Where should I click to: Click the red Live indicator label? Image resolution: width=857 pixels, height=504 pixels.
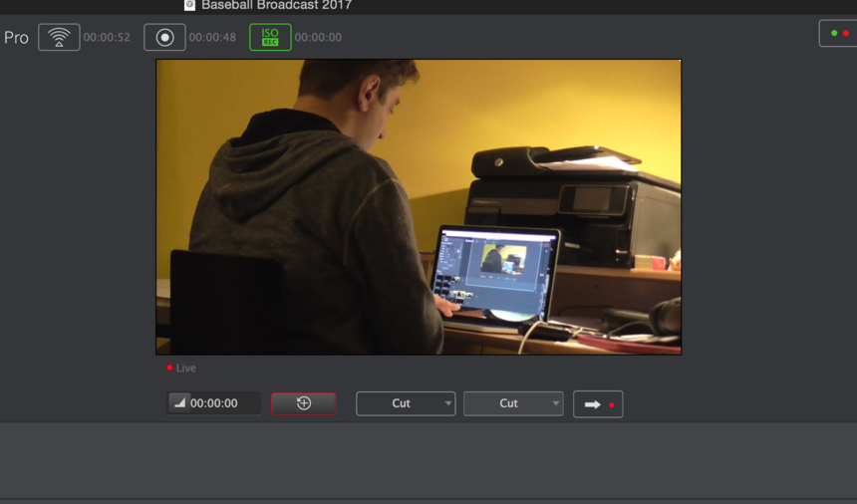pos(181,368)
